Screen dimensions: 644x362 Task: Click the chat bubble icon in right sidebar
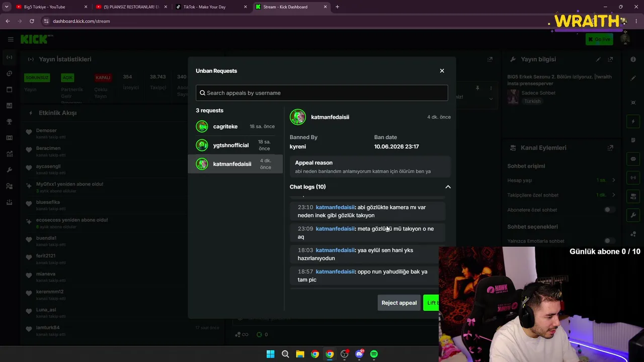pos(633,159)
